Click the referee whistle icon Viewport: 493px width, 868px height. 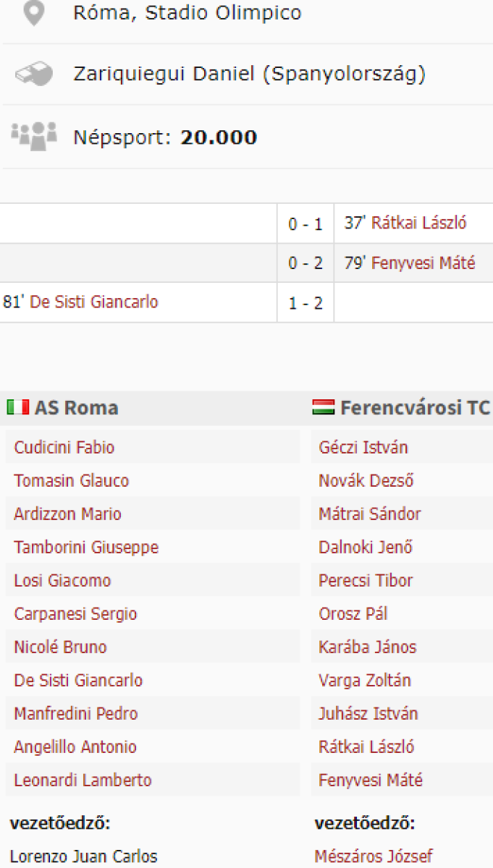(33, 75)
